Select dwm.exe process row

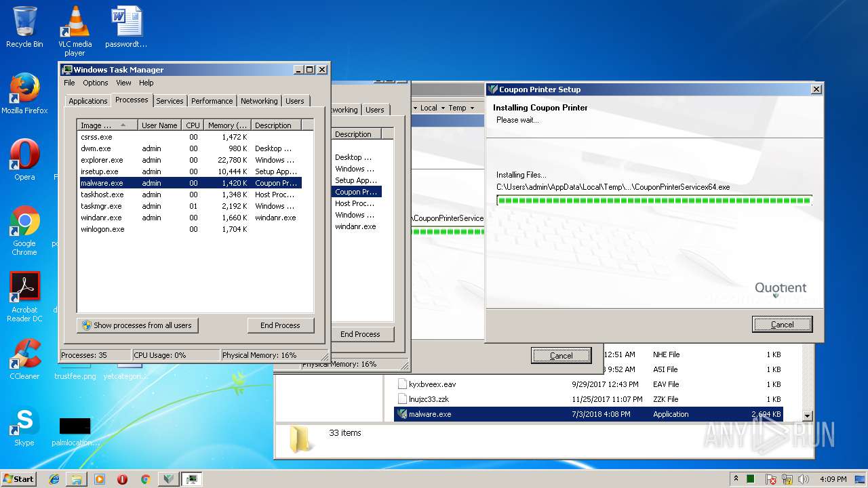point(190,148)
